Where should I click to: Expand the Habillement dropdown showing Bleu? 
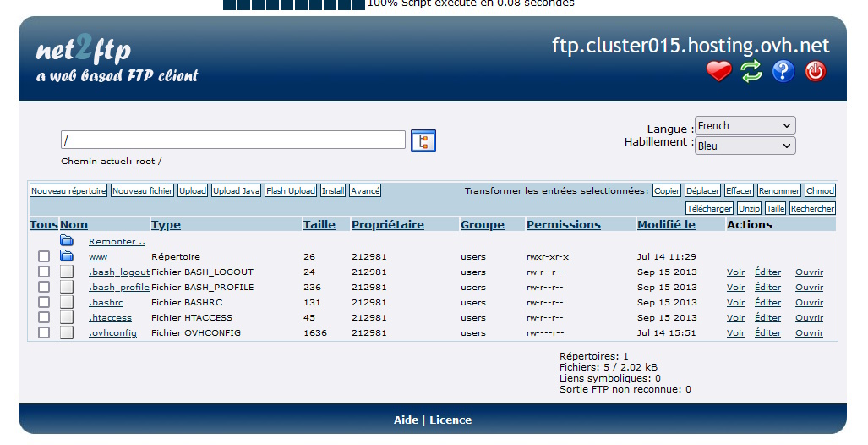[x=745, y=146]
